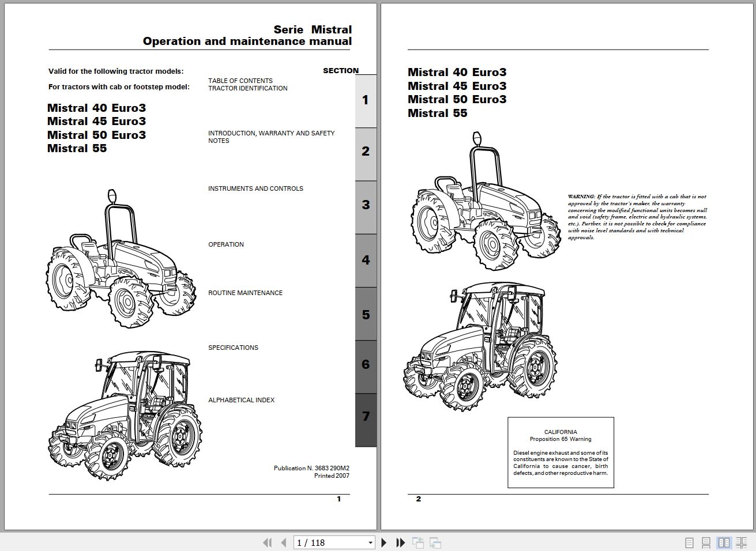Click Printed 2007 text
The image size is (756, 551).
(332, 476)
